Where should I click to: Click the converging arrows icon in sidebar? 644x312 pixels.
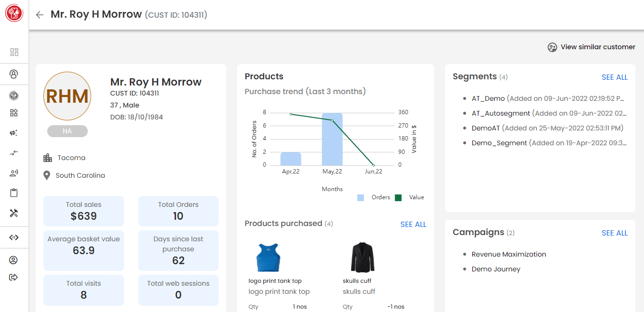tap(14, 153)
